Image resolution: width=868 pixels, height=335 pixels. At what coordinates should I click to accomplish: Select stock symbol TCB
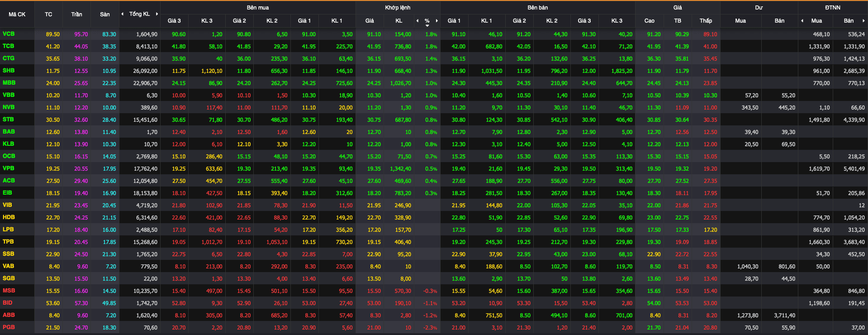9,46
